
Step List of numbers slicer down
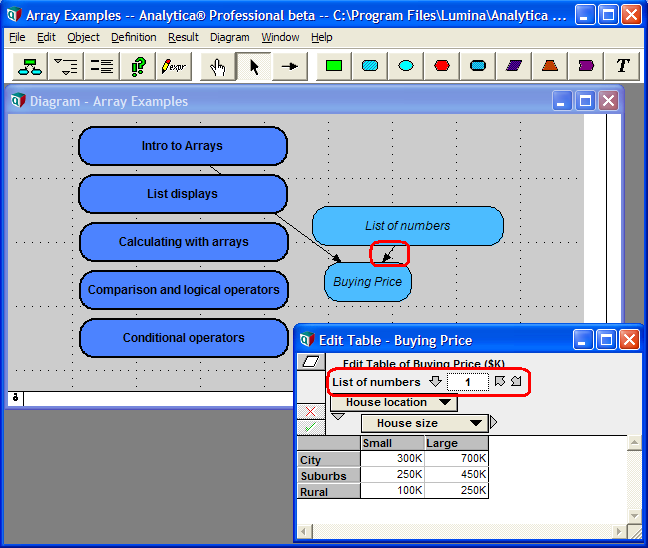[435, 381]
